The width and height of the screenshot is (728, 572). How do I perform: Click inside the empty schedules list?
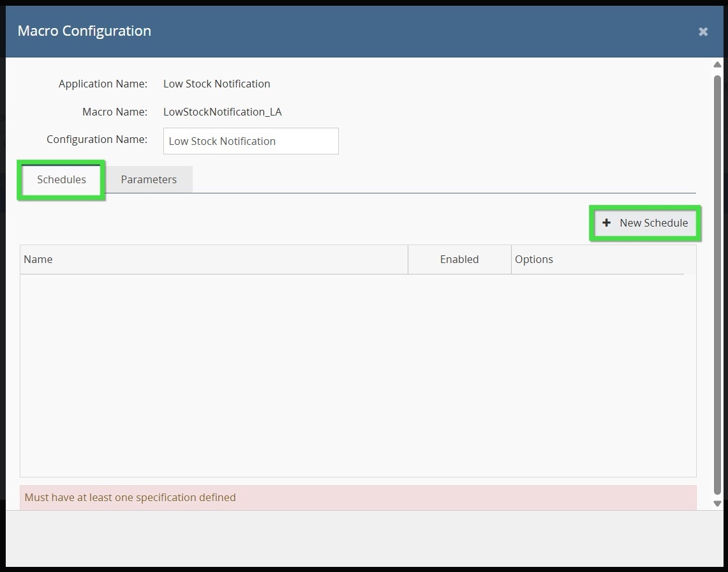(x=357, y=375)
